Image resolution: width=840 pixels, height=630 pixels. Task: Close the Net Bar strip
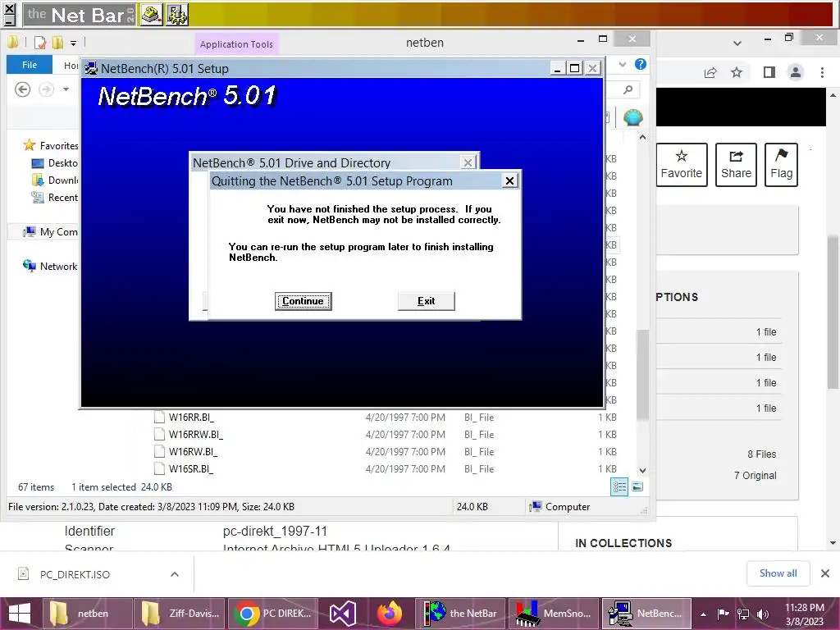coord(10,8)
